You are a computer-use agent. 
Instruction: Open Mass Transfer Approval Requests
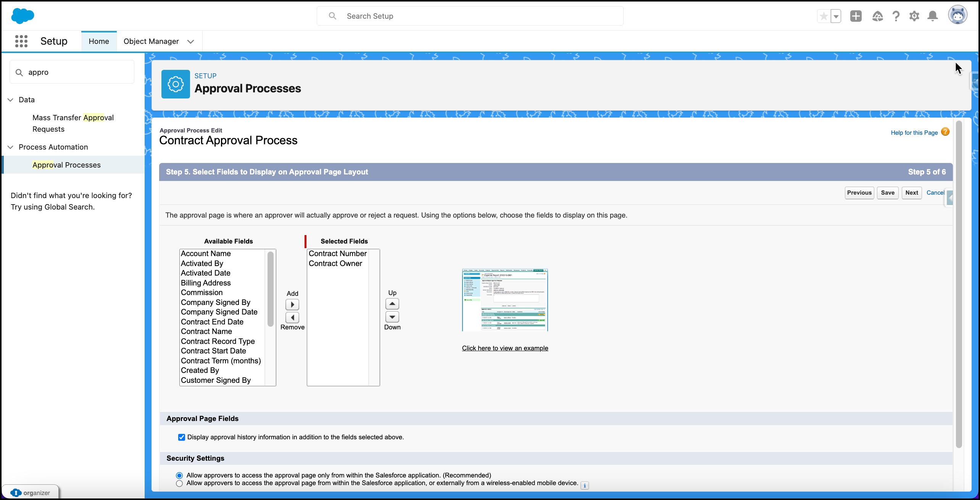[x=73, y=123]
